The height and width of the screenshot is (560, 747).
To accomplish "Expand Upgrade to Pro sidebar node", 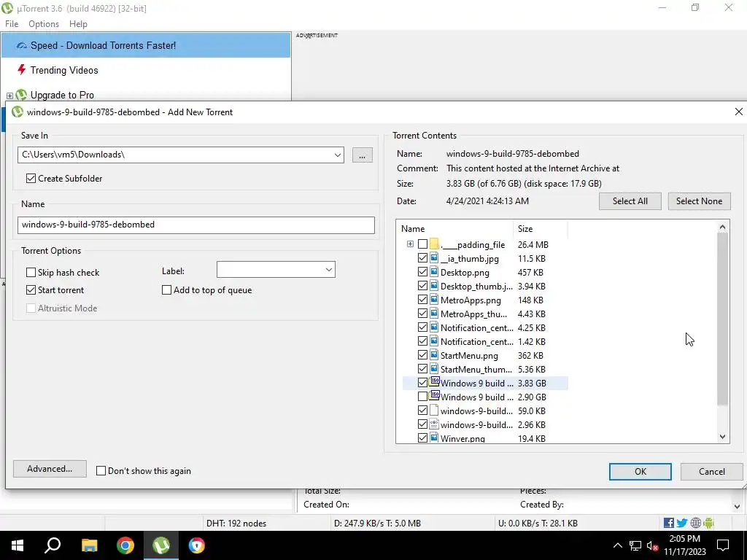I will (x=9, y=96).
